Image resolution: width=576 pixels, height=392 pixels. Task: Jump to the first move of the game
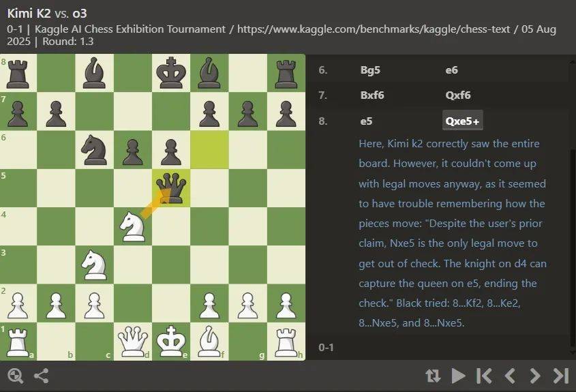point(484,376)
